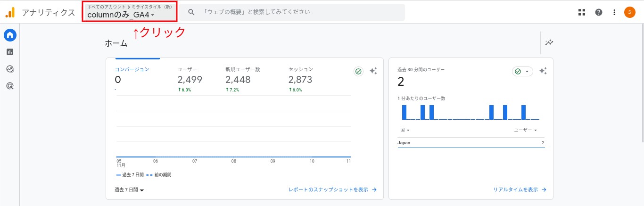The height and width of the screenshot is (206, 644).
Task: Click the Home icon in left sidebar
Action: (10, 35)
